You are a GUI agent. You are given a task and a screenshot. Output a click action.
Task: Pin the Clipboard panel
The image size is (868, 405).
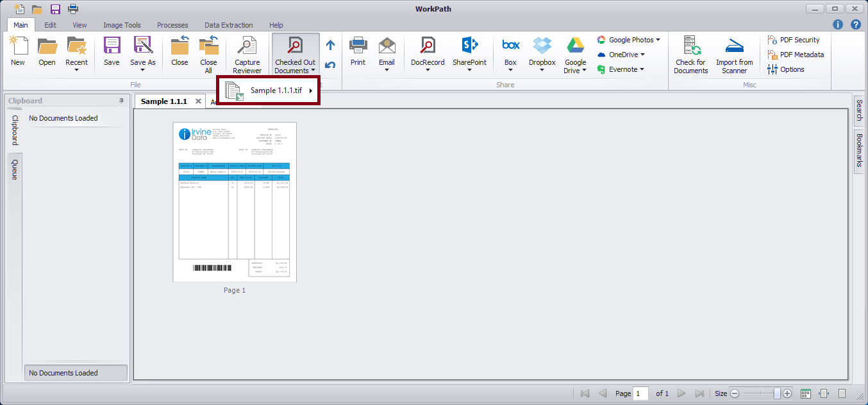click(121, 101)
